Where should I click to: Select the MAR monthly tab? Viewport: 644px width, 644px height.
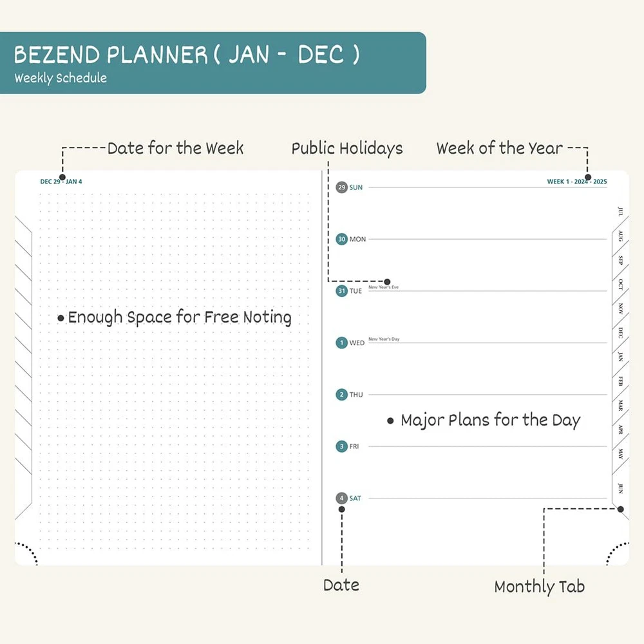point(620,406)
